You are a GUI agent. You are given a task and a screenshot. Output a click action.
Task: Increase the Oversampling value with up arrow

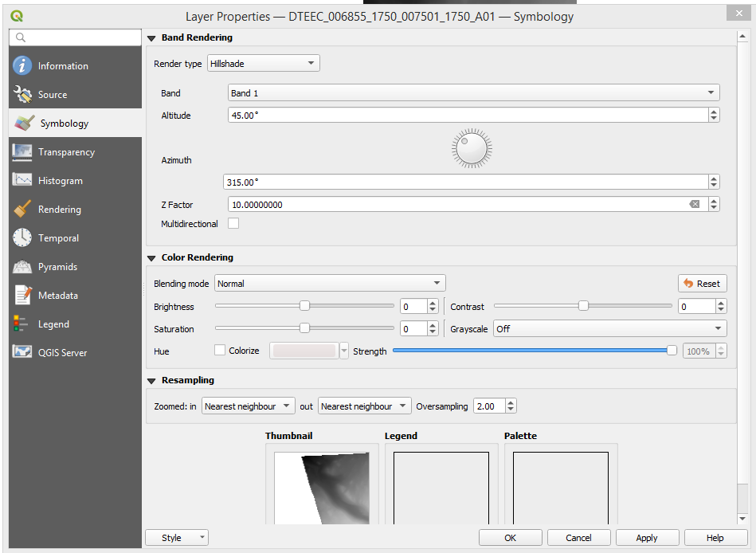pyautogui.click(x=511, y=402)
